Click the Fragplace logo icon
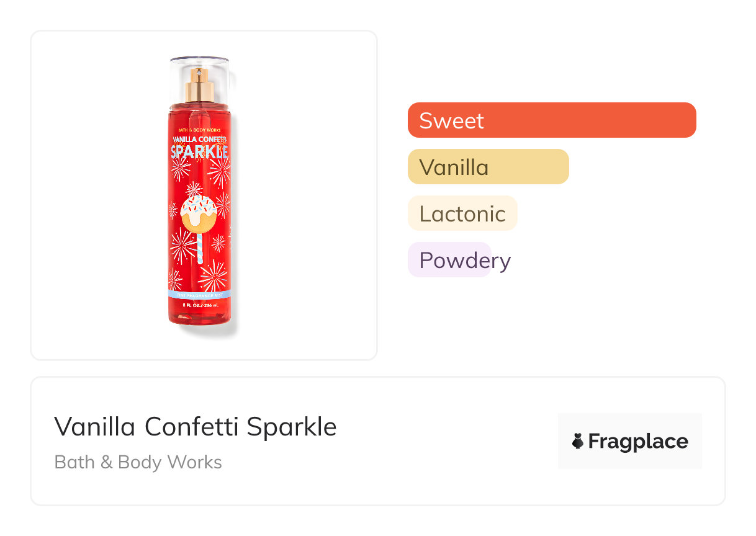Image resolution: width=756 pixels, height=536 pixels. point(578,441)
